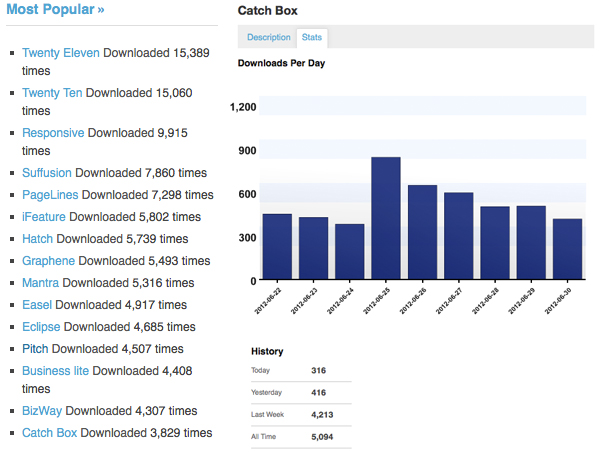Viewport: 608px width, 452px height.
Task: Open the Catch Box theme link
Action: (50, 433)
